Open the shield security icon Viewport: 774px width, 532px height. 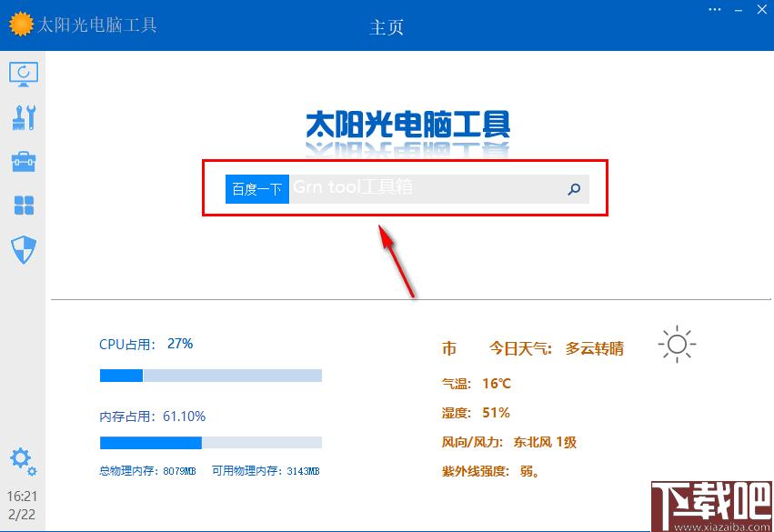coord(24,250)
